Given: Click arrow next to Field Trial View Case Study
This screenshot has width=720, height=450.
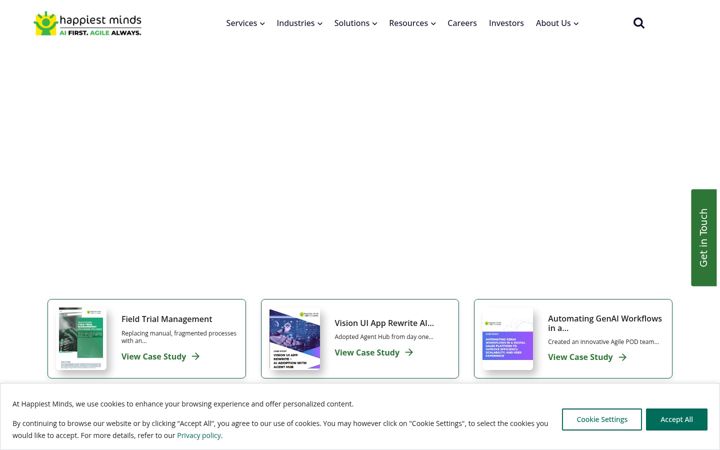Looking at the screenshot, I should (x=196, y=356).
